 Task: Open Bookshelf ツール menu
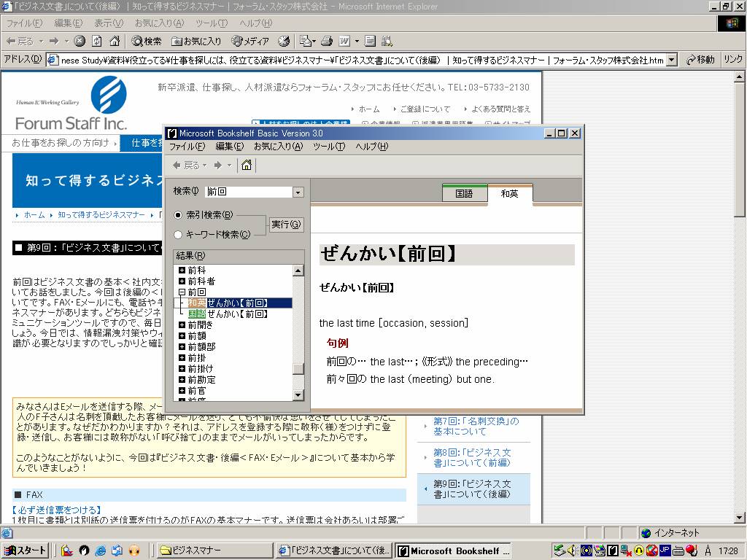coord(329,147)
